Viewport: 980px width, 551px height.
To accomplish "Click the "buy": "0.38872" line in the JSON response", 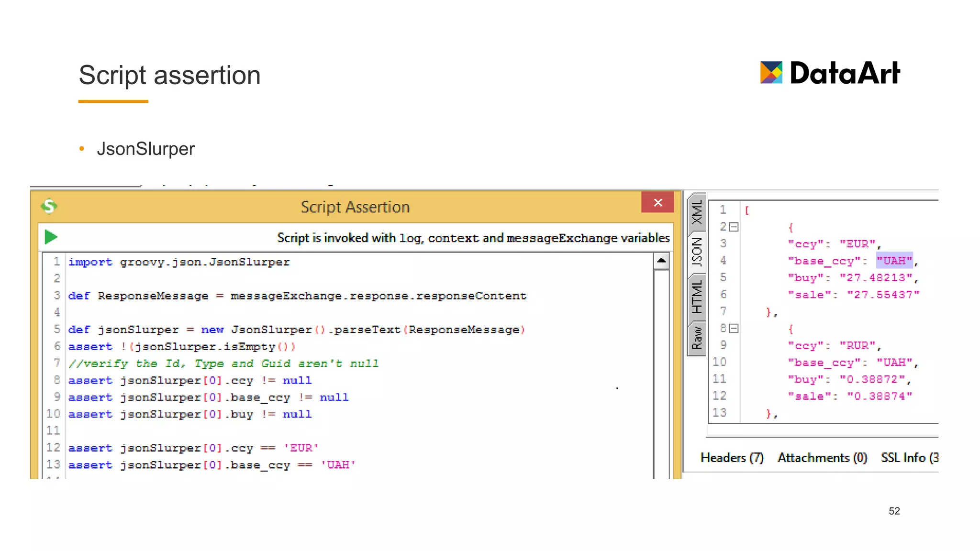I will click(x=849, y=379).
